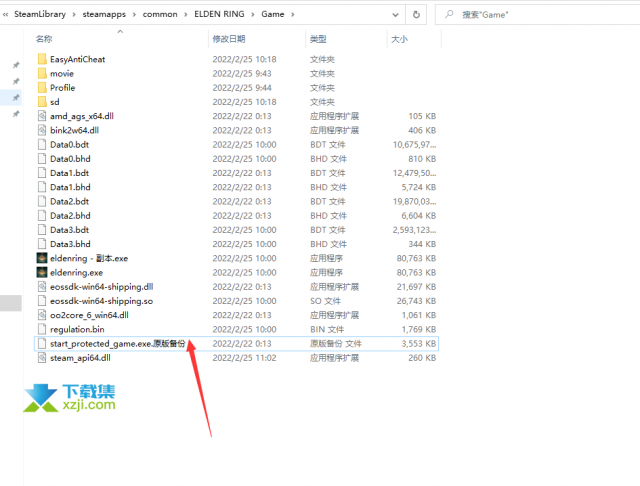Click the Data3.bhd file icon
Screen dimensions: 640x486
[x=42, y=244]
